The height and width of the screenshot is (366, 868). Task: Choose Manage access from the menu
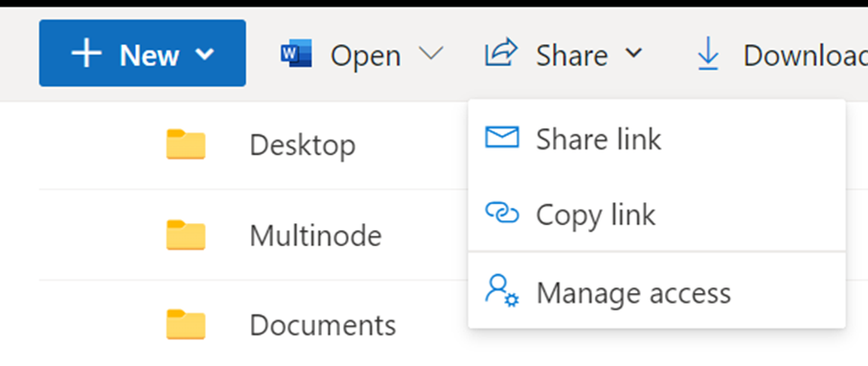(656, 292)
